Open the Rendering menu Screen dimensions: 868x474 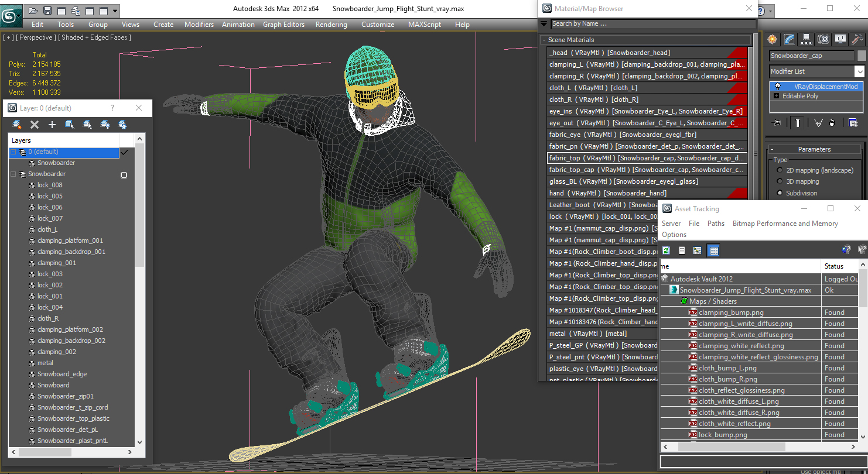point(331,25)
